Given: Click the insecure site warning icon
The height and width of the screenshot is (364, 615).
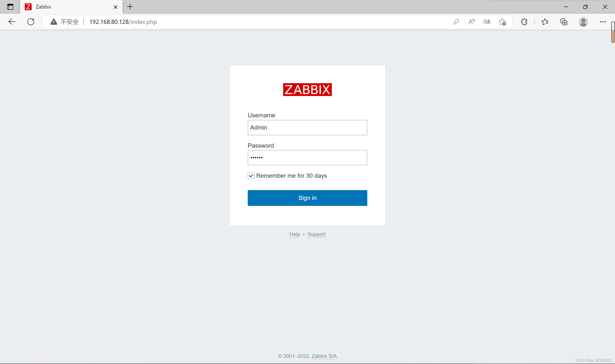Looking at the screenshot, I should tap(54, 22).
